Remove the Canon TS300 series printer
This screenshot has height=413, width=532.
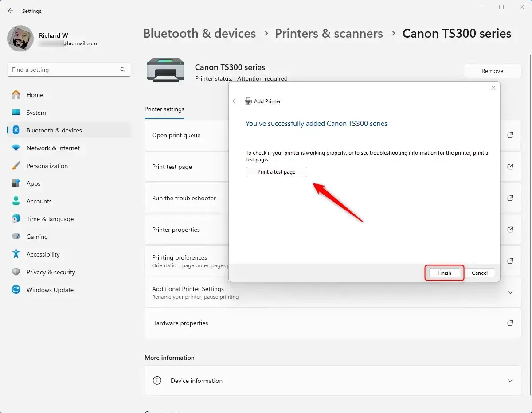pyautogui.click(x=492, y=71)
